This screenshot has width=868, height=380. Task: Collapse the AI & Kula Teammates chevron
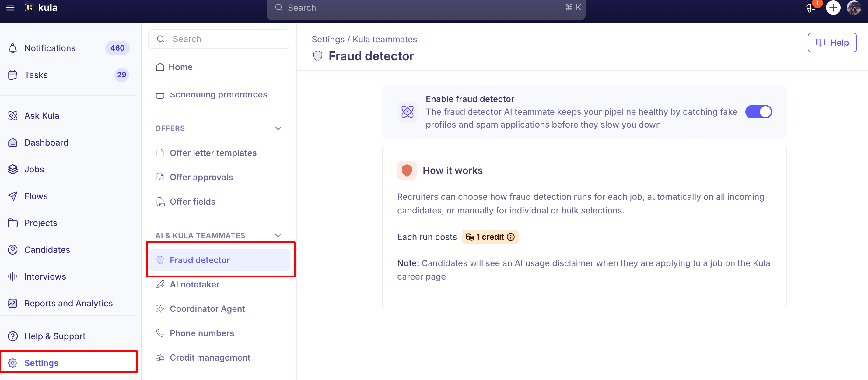click(x=278, y=236)
